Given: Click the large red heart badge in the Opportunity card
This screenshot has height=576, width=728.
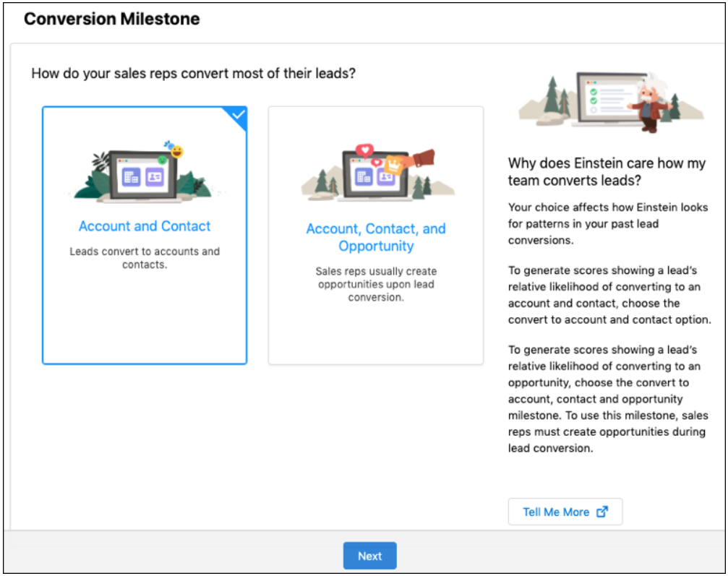Looking at the screenshot, I should tap(365, 151).
